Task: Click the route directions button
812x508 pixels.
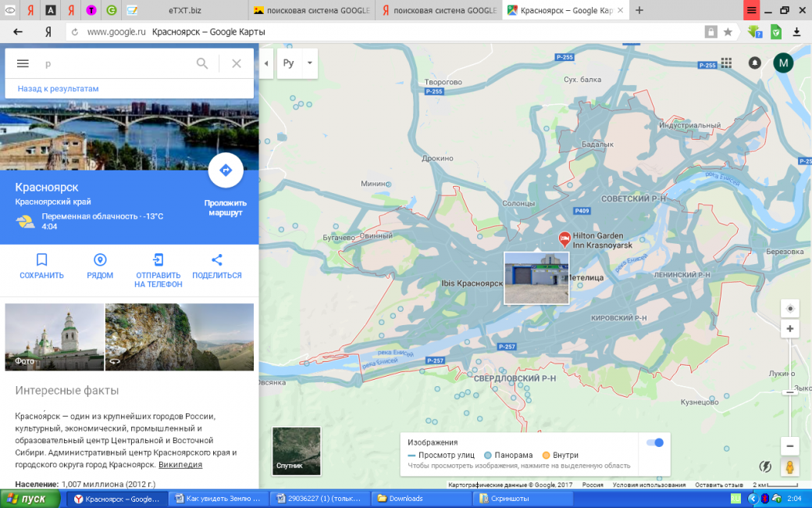Action: [226, 170]
